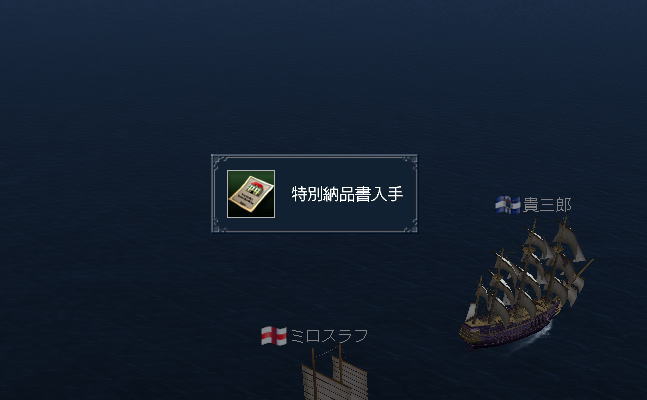Click the junk ship's left mast
The height and width of the screenshot is (400, 647).
click(x=314, y=374)
